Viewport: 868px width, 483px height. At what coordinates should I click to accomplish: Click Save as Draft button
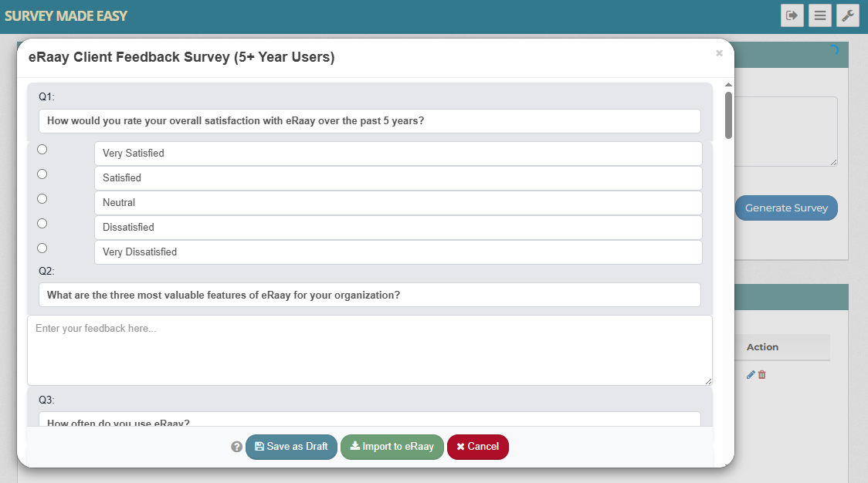pyautogui.click(x=291, y=447)
